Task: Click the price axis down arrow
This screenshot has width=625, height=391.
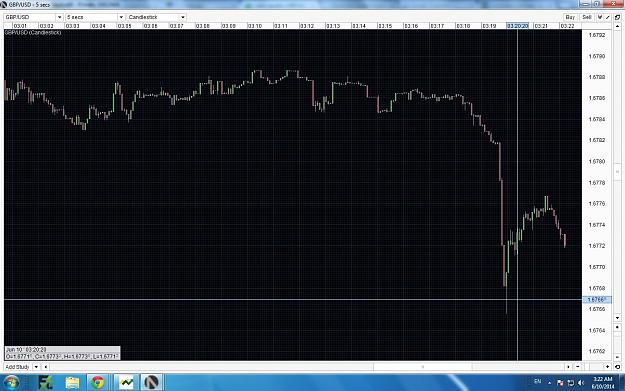Action: [617, 318]
